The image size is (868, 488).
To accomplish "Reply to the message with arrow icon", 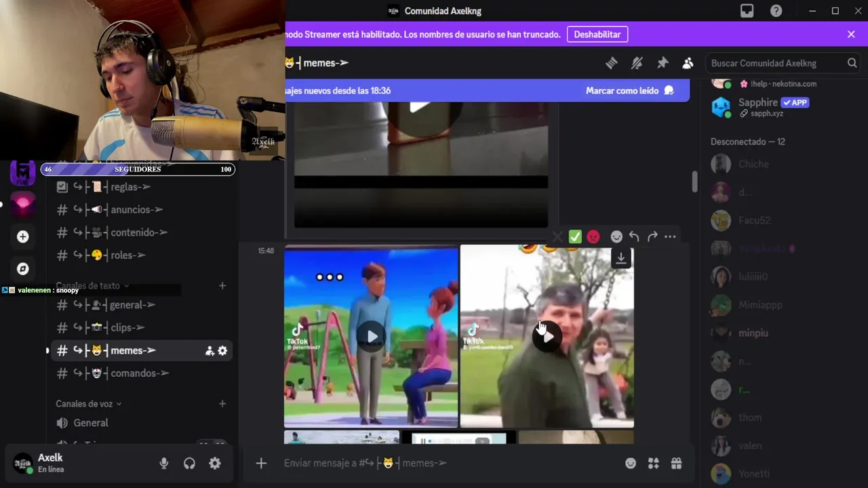I will tap(634, 237).
